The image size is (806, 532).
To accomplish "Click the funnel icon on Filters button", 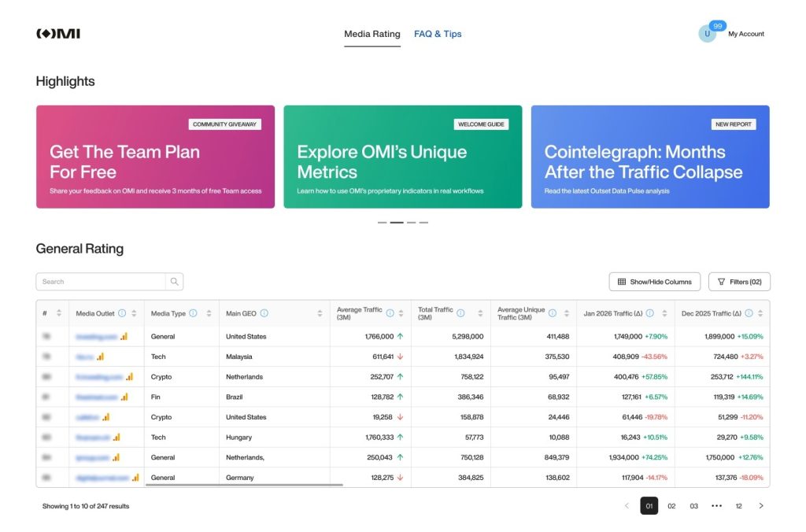I will 722,281.
